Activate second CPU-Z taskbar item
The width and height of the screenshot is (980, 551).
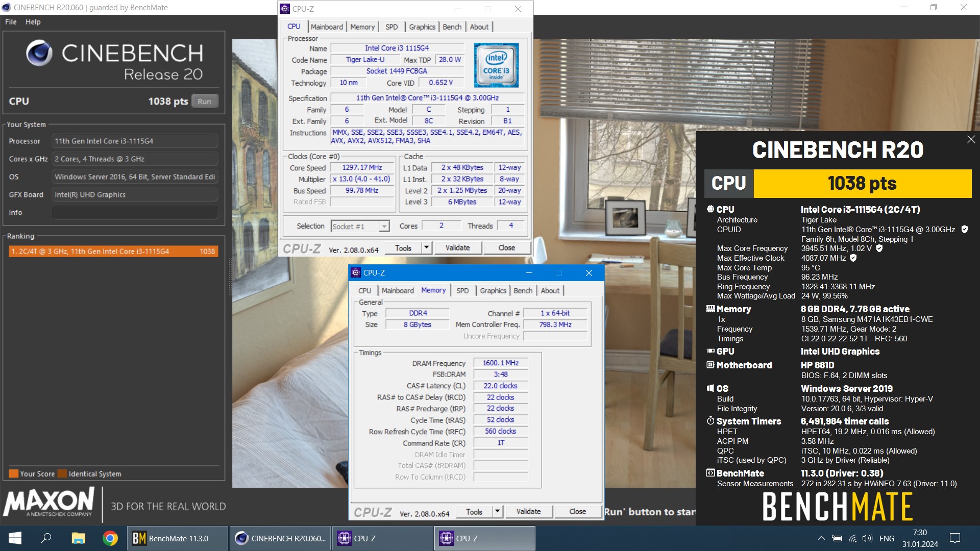[x=485, y=538]
